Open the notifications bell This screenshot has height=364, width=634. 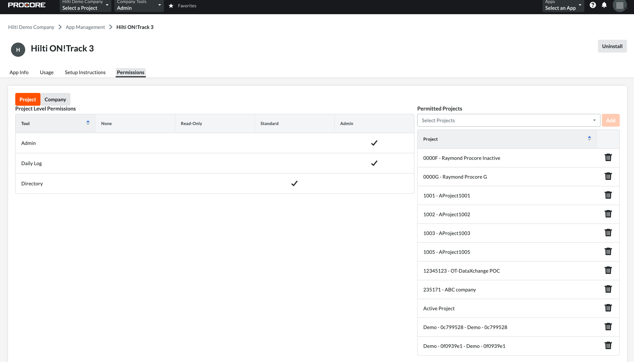[x=604, y=5]
